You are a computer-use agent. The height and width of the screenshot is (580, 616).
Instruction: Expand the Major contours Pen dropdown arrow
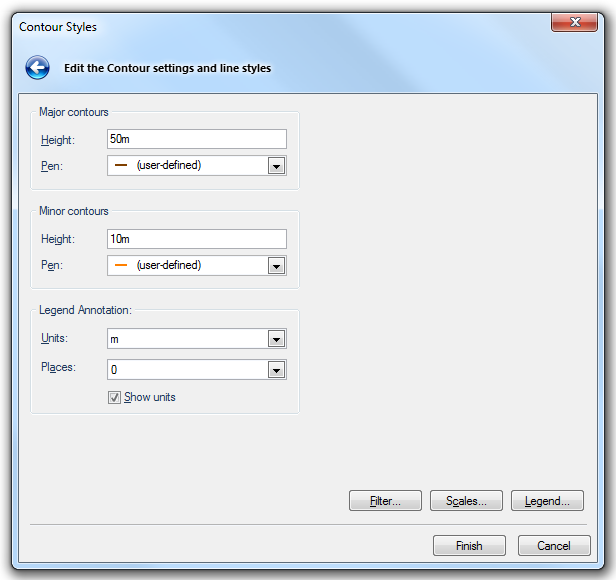pos(277,166)
